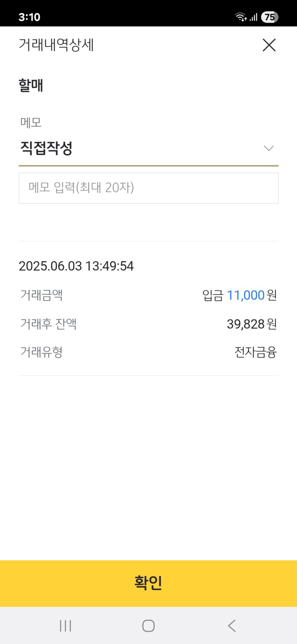
Task: Open recent apps from navigation bar
Action: tap(65, 626)
